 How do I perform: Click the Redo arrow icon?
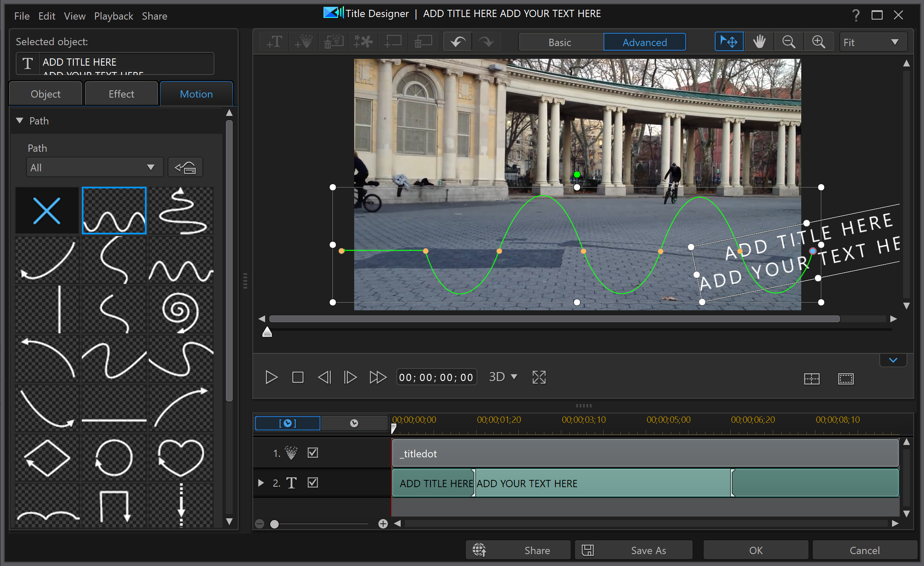pyautogui.click(x=485, y=42)
